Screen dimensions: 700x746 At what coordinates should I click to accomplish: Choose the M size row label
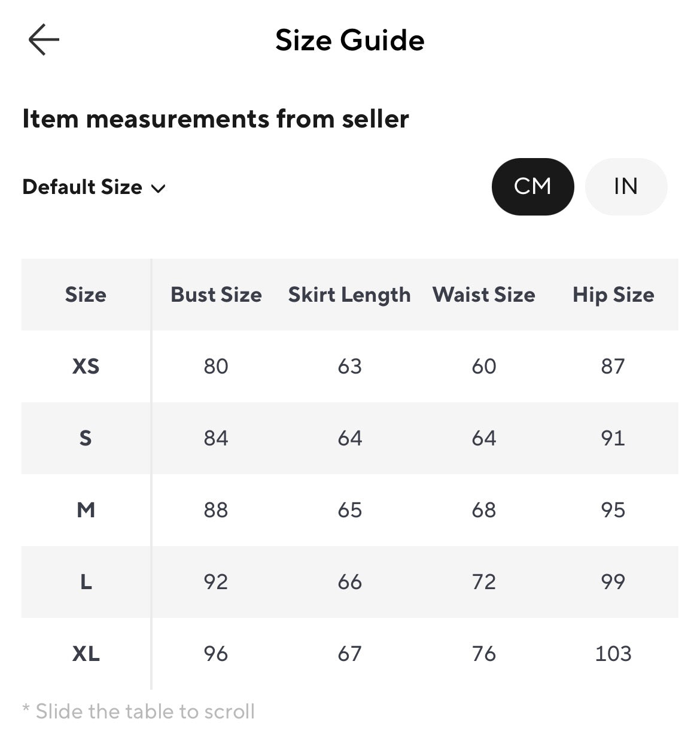(x=86, y=510)
